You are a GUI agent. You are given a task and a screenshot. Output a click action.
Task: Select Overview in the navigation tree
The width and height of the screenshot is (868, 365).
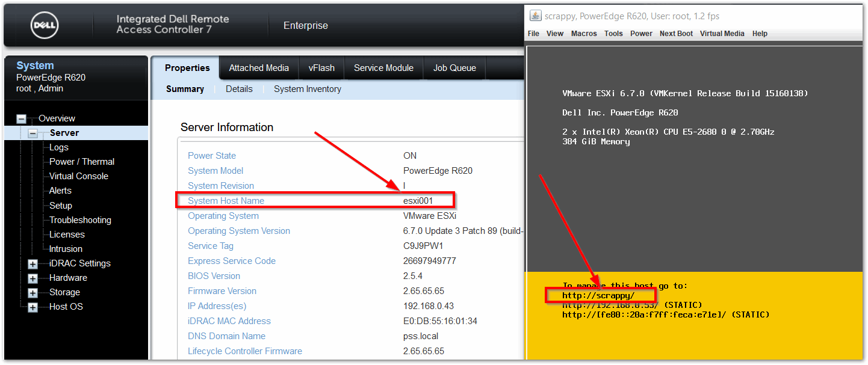57,118
